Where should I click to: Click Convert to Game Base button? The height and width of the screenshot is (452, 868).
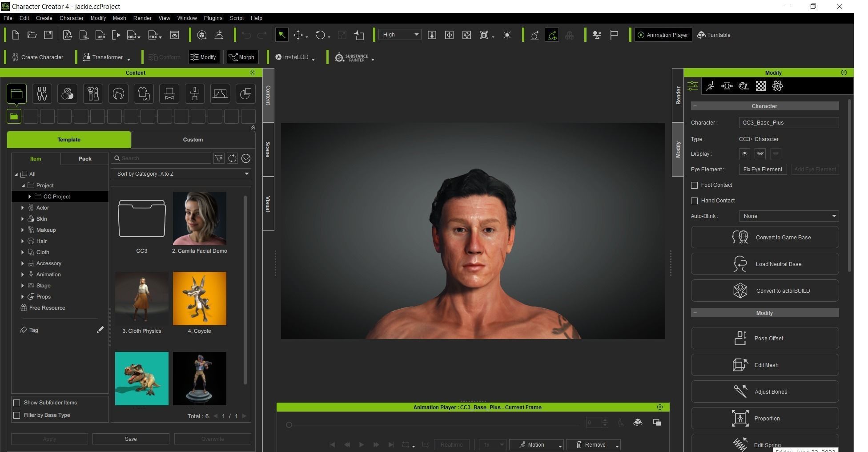click(765, 237)
